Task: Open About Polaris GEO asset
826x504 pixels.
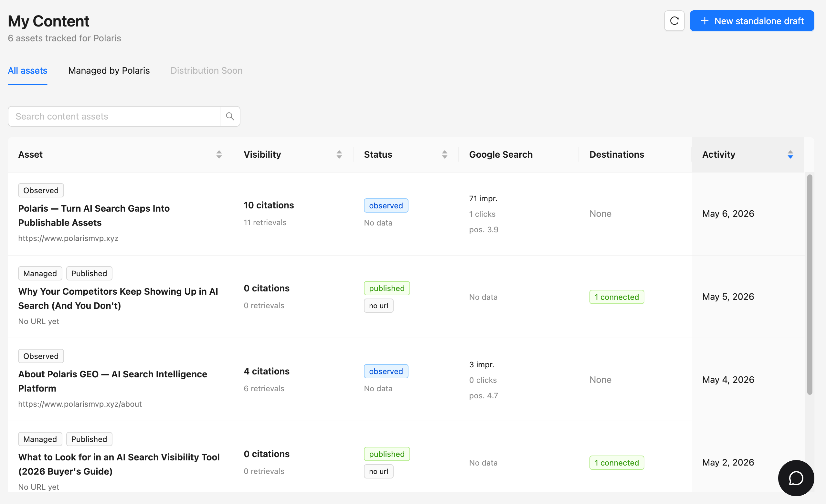Action: coord(113,381)
